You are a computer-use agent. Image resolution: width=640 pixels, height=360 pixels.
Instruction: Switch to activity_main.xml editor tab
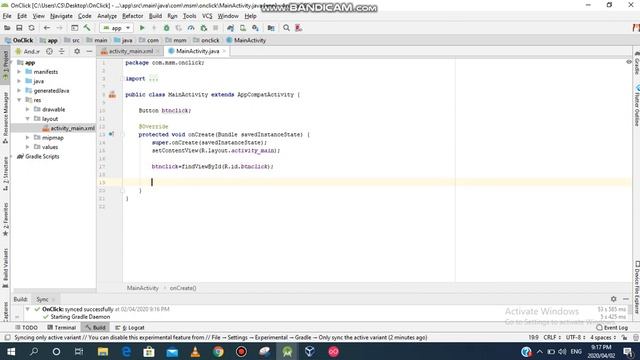[131, 51]
